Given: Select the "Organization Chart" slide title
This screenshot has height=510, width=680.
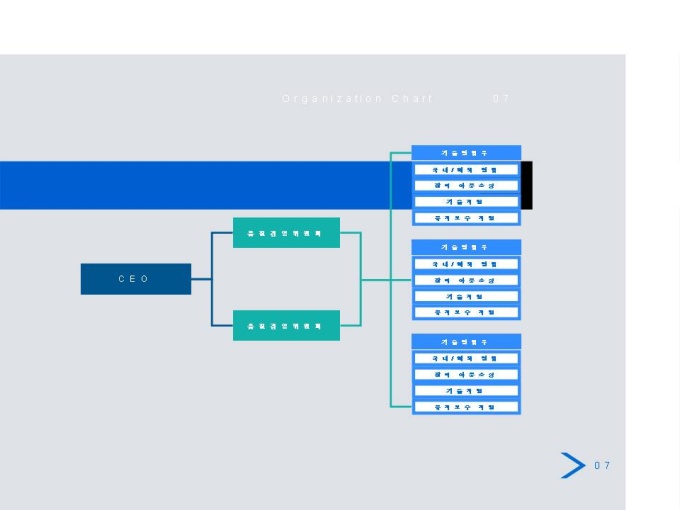Looking at the screenshot, I should [357, 98].
